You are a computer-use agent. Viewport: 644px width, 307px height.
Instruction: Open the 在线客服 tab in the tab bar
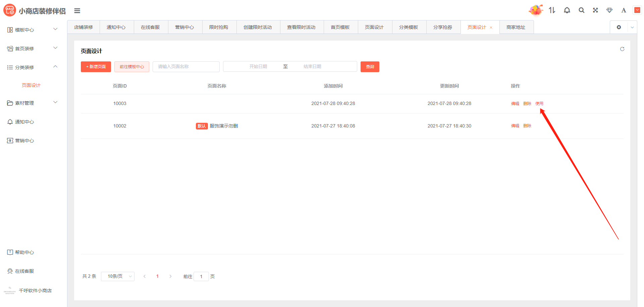pyautogui.click(x=150, y=27)
